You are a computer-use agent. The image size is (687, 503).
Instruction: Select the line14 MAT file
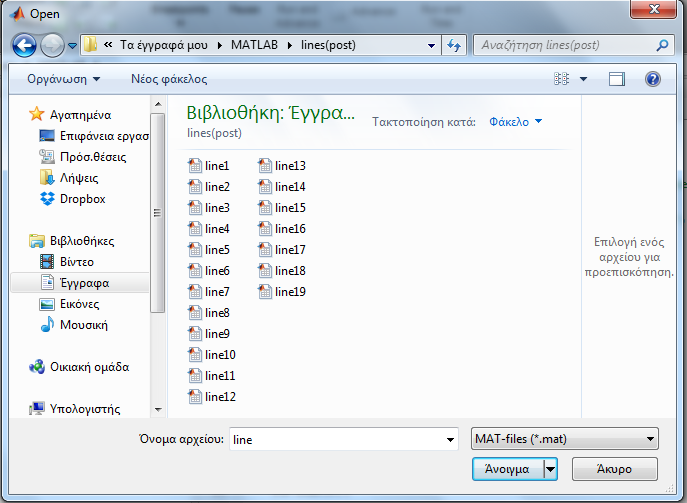pos(282,187)
